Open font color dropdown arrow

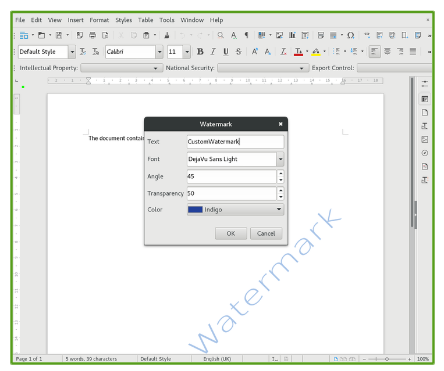point(307,52)
